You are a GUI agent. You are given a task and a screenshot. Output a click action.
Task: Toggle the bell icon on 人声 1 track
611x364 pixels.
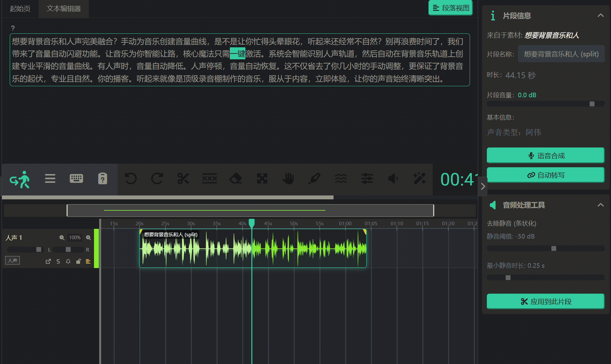68,262
